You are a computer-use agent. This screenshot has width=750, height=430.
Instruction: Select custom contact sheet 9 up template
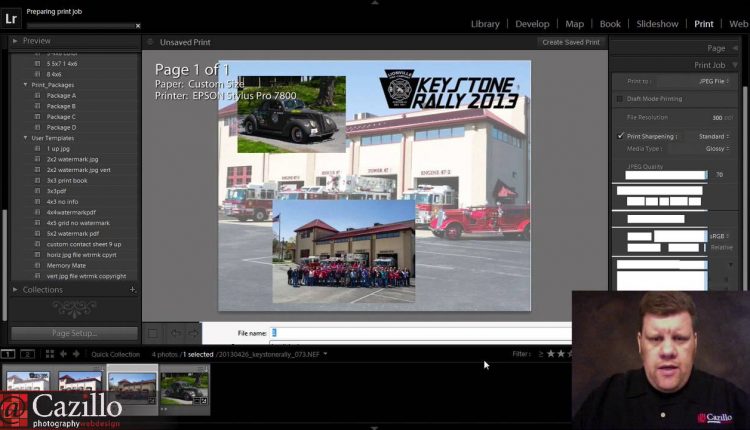[x=84, y=244]
